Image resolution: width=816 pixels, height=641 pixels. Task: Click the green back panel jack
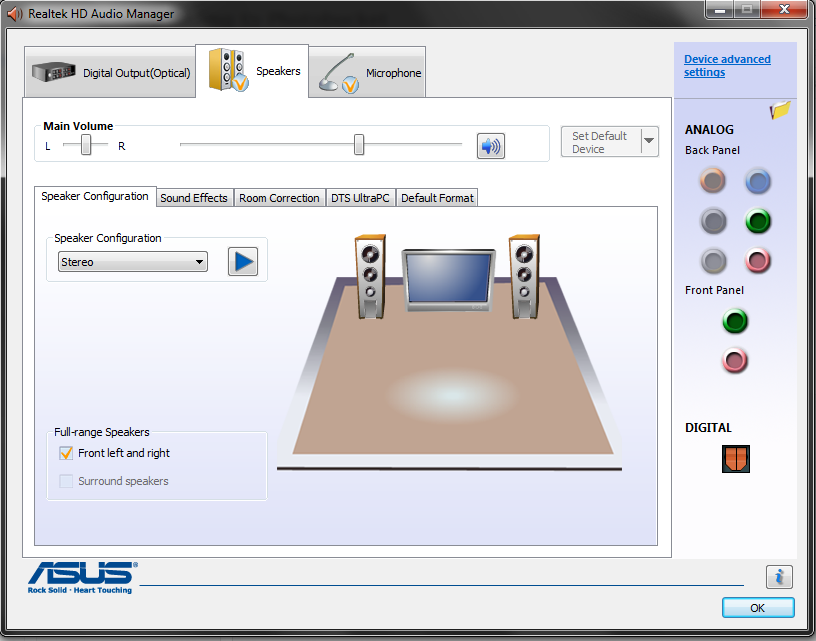[758, 221]
